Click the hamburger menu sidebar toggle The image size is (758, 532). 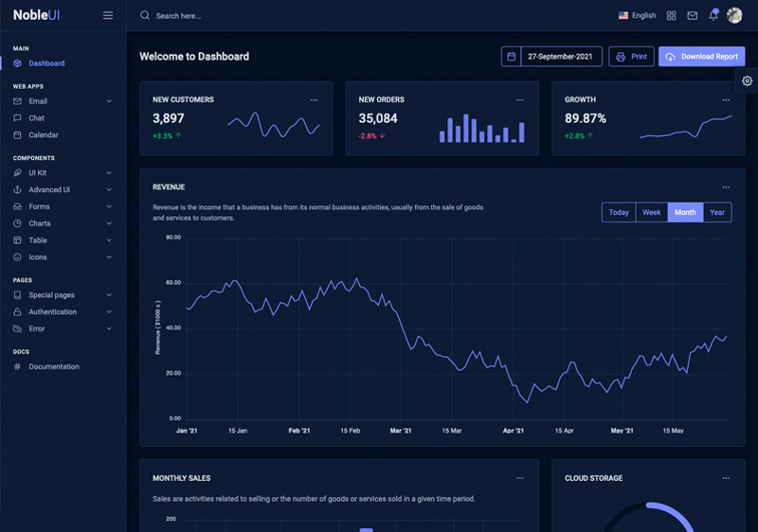[108, 15]
